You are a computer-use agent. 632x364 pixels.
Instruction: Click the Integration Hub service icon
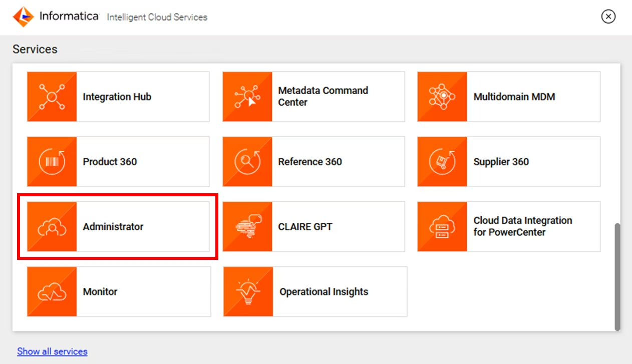(52, 97)
